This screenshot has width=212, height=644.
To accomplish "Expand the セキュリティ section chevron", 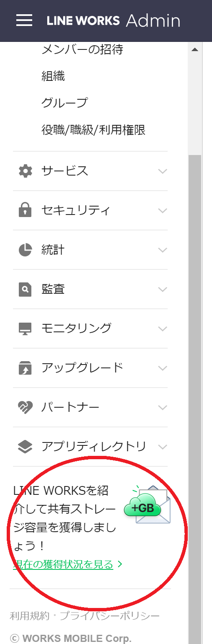I will pyautogui.click(x=163, y=210).
